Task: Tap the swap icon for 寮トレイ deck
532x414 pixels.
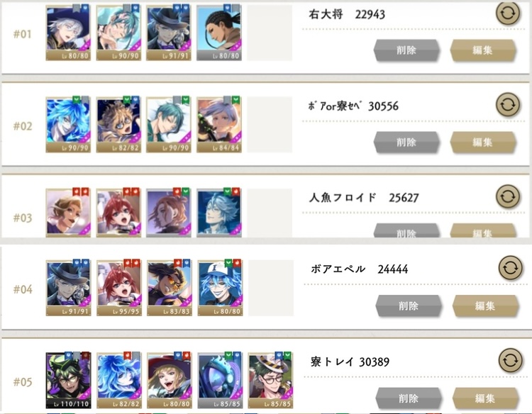Action: pyautogui.click(x=510, y=361)
